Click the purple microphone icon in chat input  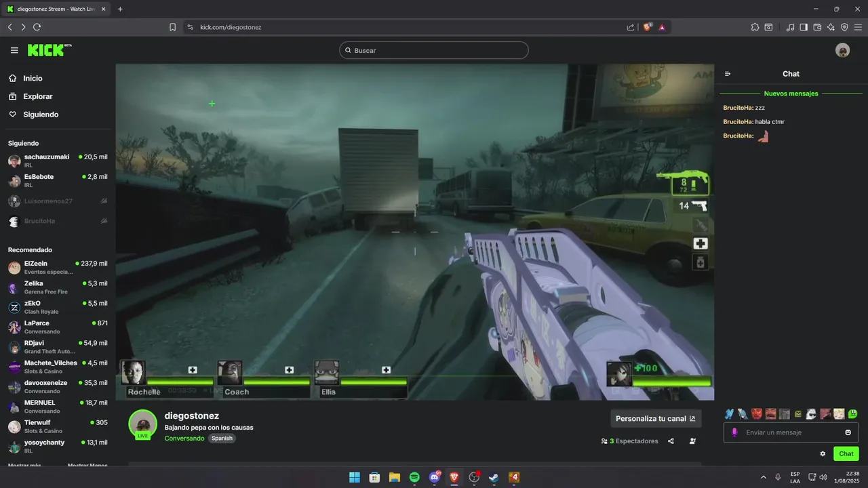(x=734, y=432)
